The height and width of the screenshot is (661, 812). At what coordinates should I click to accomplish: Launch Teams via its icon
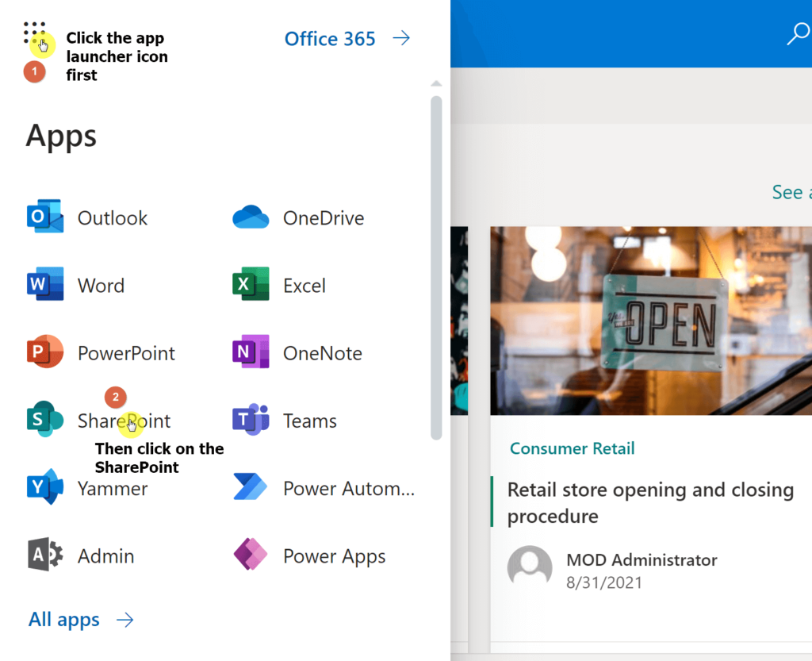click(x=251, y=419)
